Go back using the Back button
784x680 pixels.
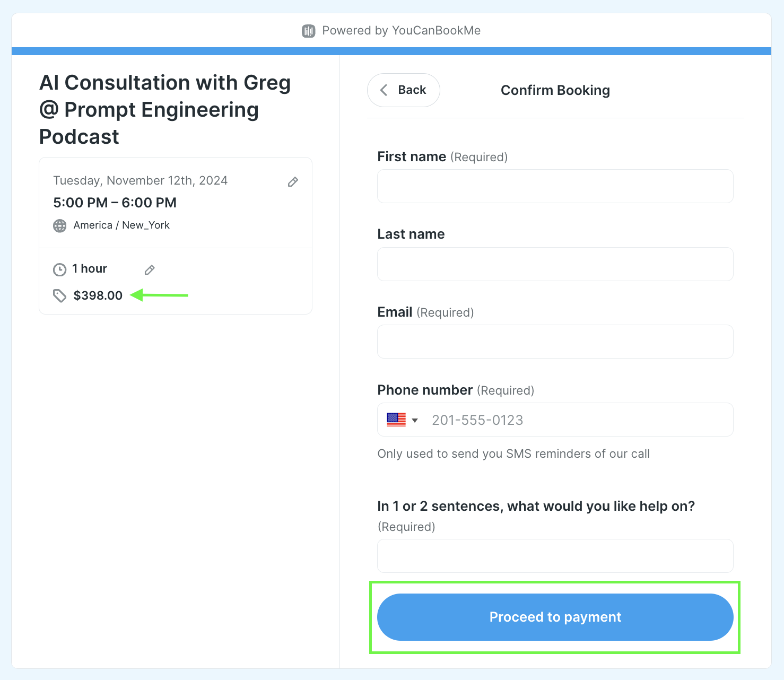coord(404,90)
